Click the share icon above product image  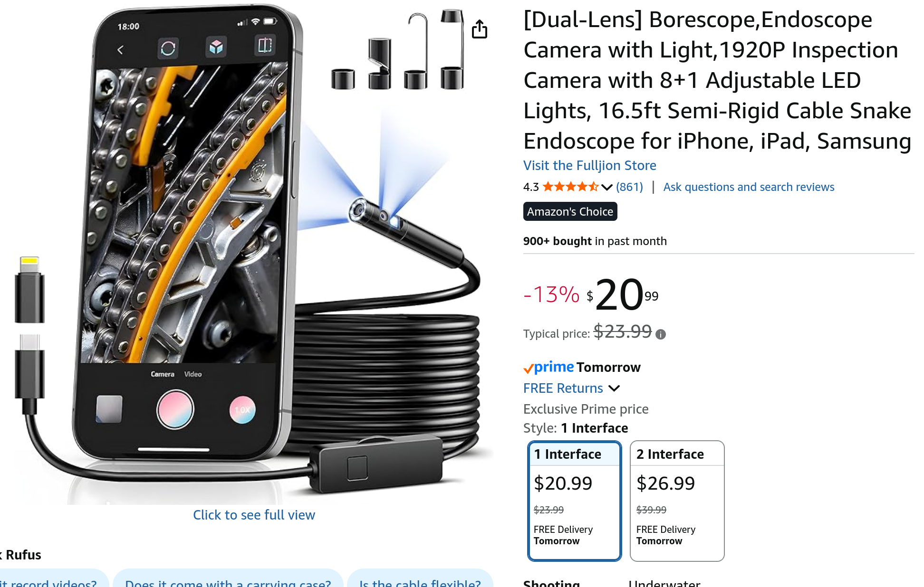[x=480, y=29]
